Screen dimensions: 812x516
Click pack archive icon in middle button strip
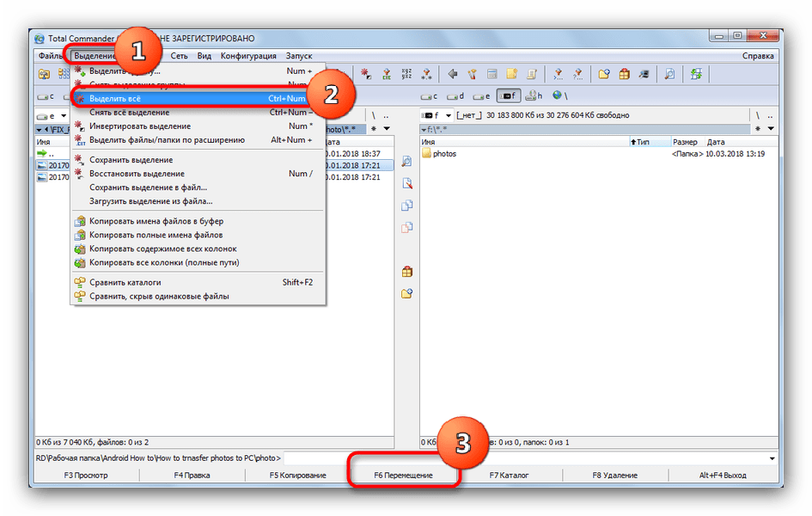coord(407,272)
